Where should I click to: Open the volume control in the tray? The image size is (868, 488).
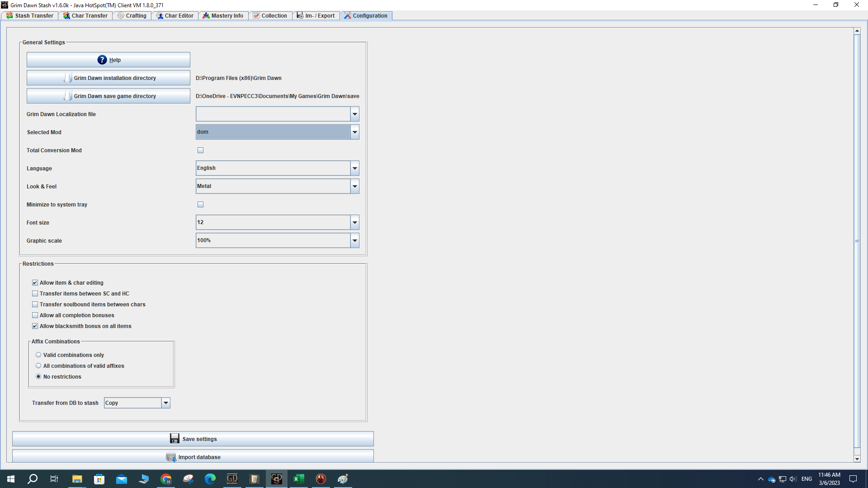point(793,479)
